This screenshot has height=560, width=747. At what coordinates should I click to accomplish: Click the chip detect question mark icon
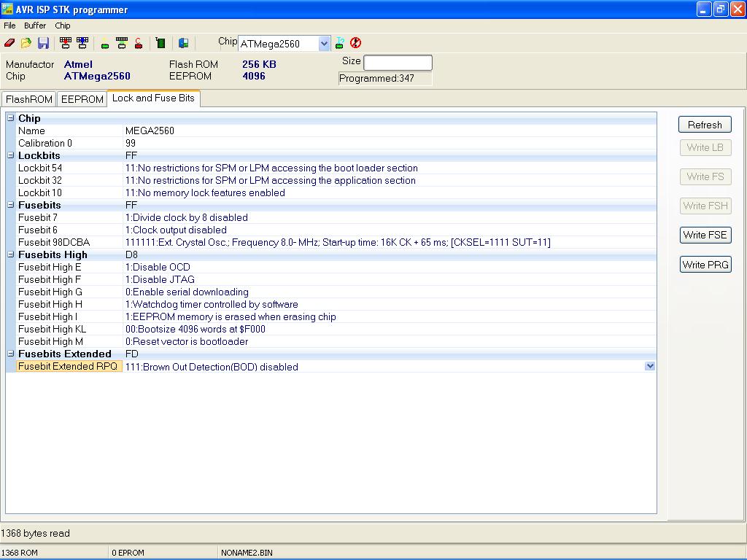tap(340, 43)
